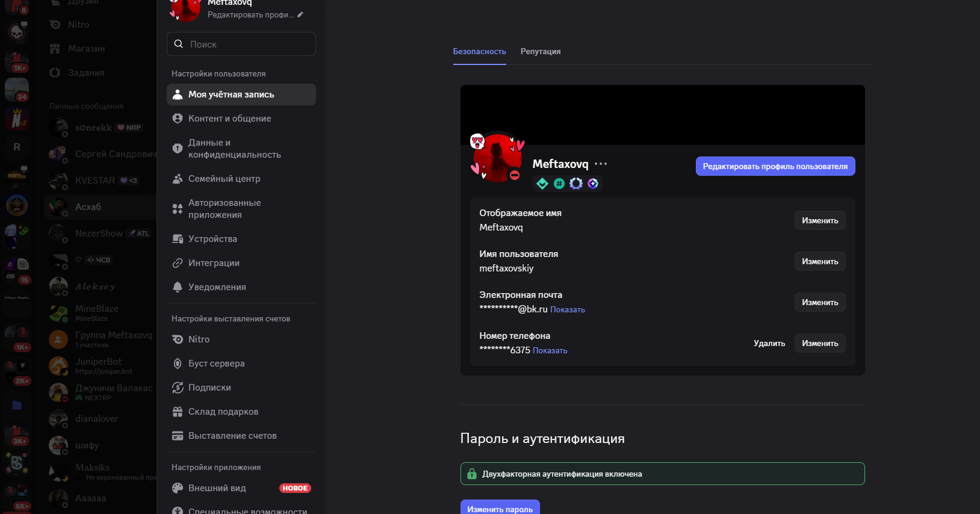Open Контент и общение settings
980x514 pixels.
click(x=241, y=119)
